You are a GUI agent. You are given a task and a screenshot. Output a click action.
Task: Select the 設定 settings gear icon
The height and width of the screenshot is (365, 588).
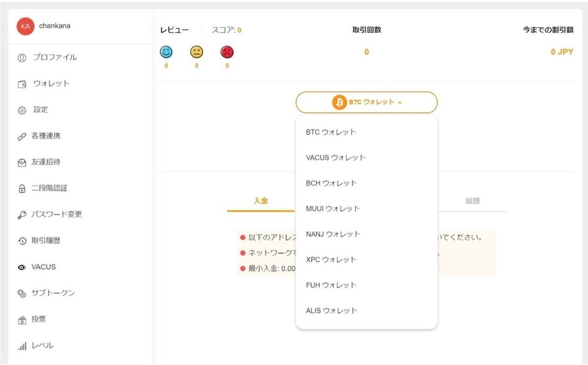coord(22,110)
